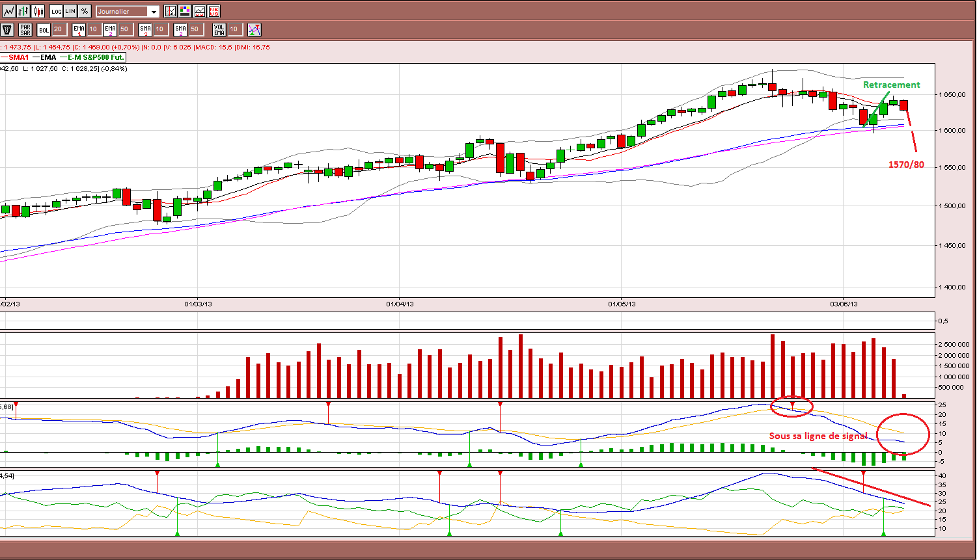Screen dimensions: 977x560
Task: Click the 1 550,00 price axis label
Action: 952,167
